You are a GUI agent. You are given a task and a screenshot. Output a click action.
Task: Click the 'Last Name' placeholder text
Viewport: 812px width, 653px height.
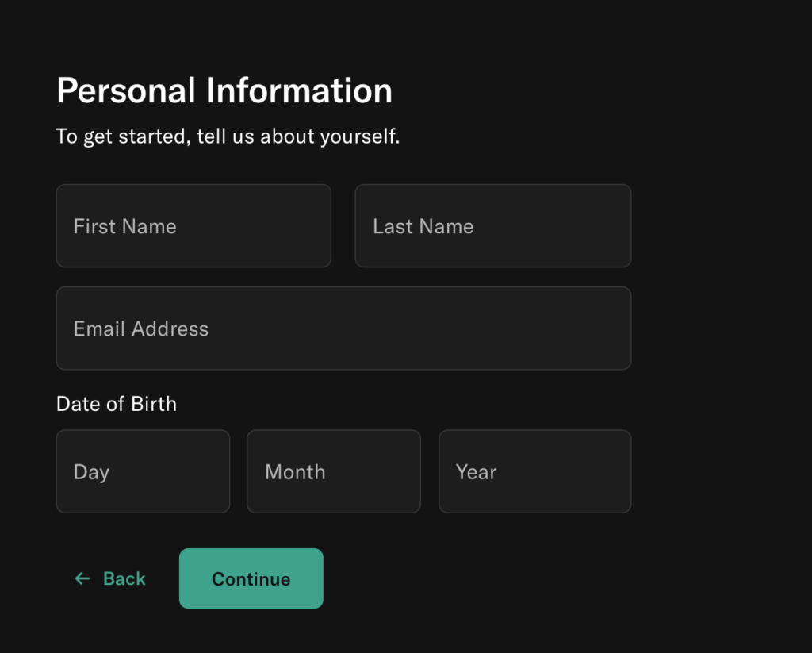point(423,226)
